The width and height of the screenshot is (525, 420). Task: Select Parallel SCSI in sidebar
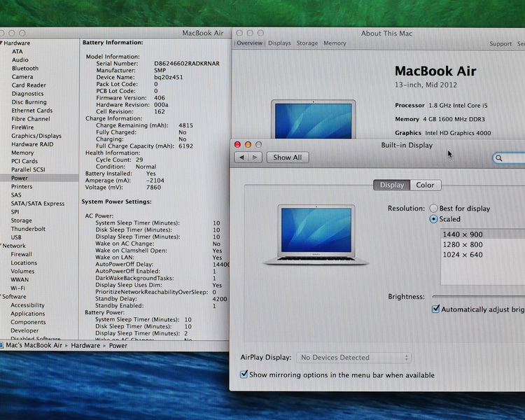pos(28,169)
